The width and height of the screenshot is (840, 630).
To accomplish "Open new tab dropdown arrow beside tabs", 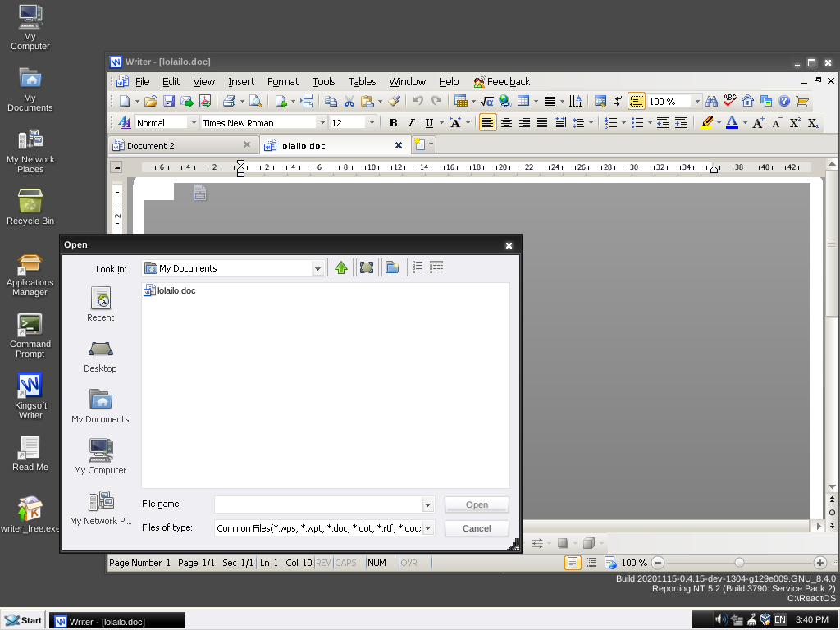I will point(431,144).
